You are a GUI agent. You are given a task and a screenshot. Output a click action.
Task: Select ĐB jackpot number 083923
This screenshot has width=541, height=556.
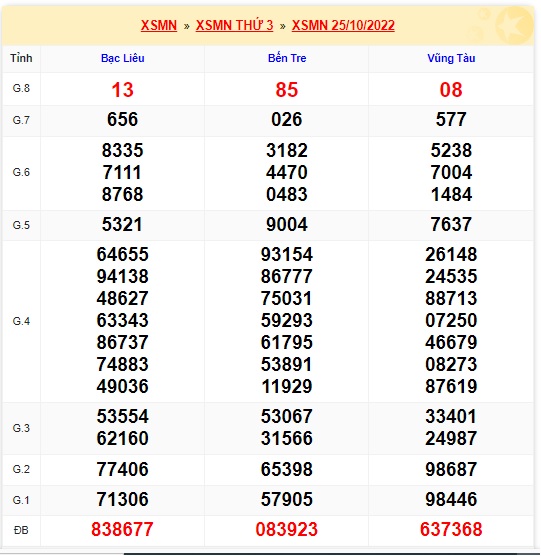pyautogui.click(x=287, y=529)
